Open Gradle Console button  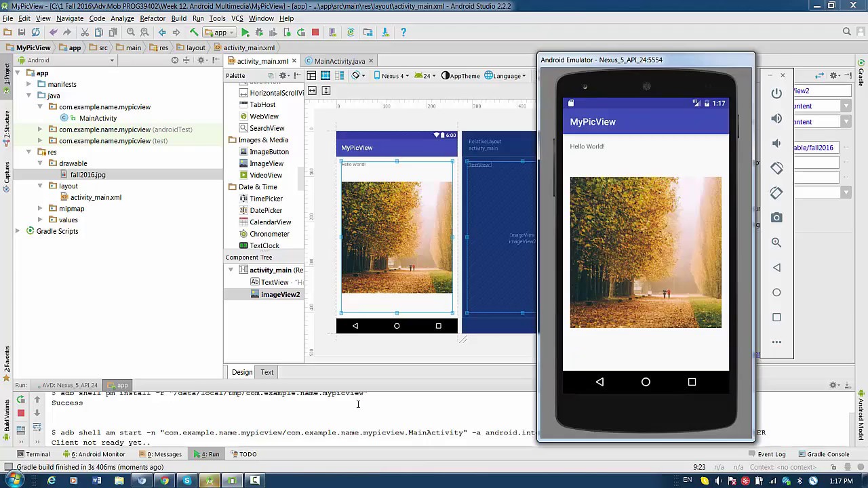coord(823,454)
